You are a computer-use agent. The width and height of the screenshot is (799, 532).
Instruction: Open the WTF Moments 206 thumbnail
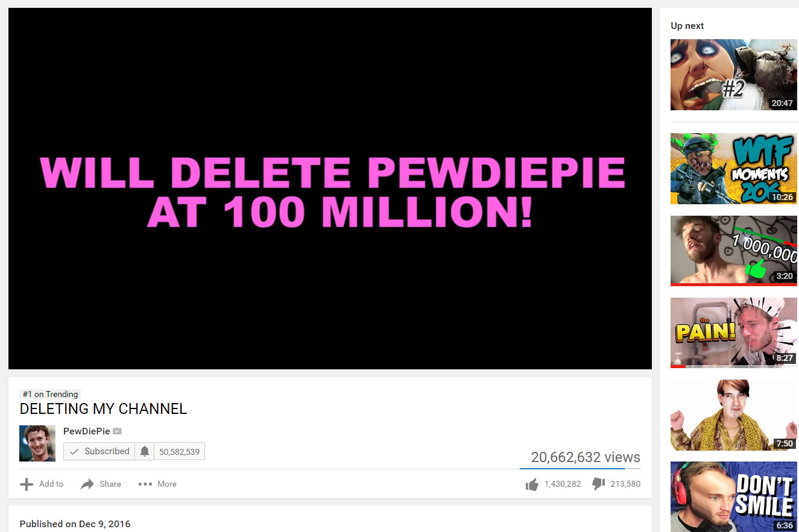point(734,169)
